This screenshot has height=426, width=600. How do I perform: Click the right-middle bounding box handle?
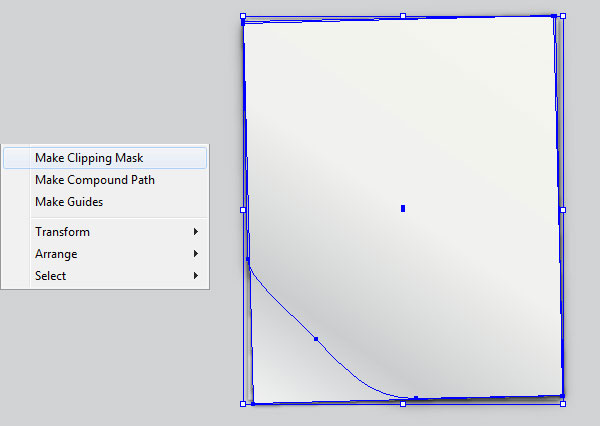(x=563, y=210)
